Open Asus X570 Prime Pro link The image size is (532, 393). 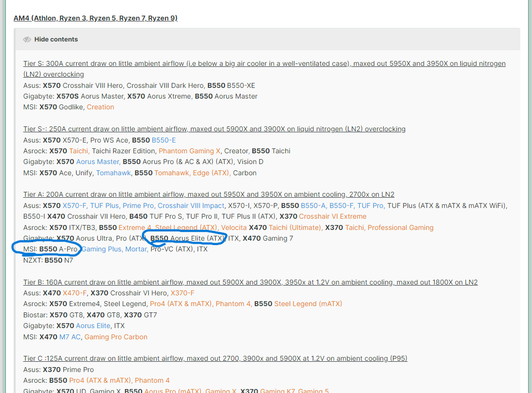pos(139,206)
